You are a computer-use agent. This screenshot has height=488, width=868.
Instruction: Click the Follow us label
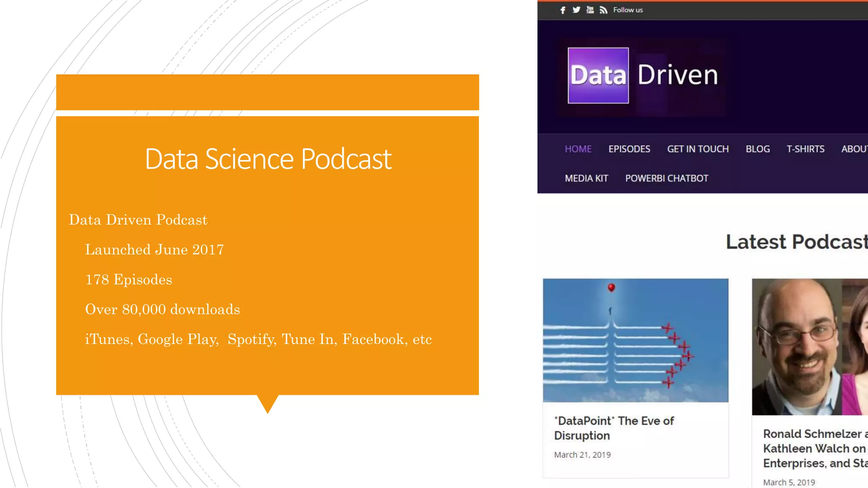[x=628, y=10]
